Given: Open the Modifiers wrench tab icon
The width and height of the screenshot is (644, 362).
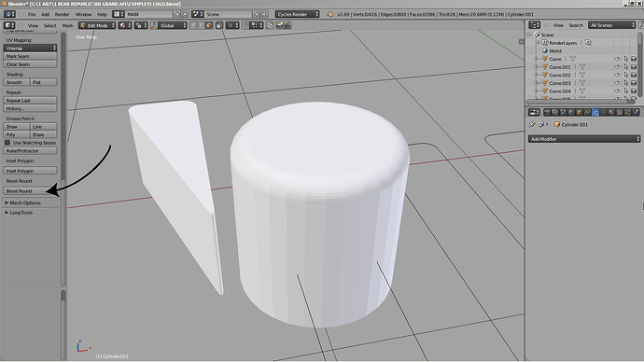Looking at the screenshot, I should point(595,112).
